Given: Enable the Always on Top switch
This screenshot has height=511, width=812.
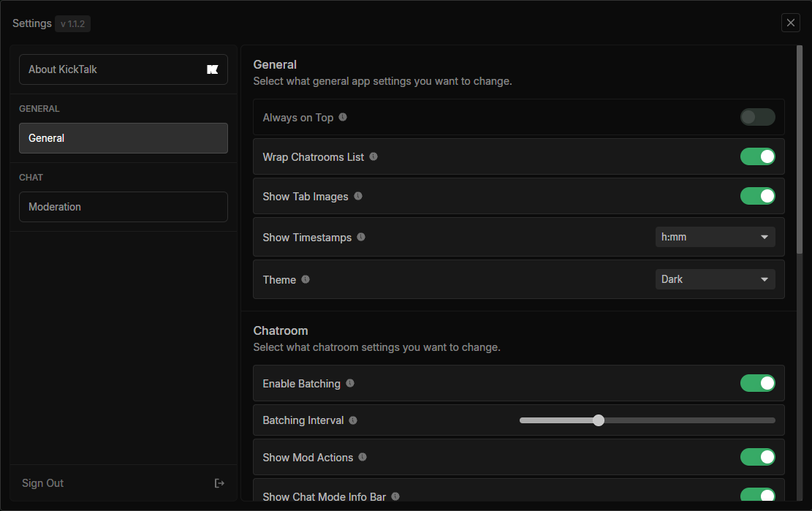Looking at the screenshot, I should 758,117.
